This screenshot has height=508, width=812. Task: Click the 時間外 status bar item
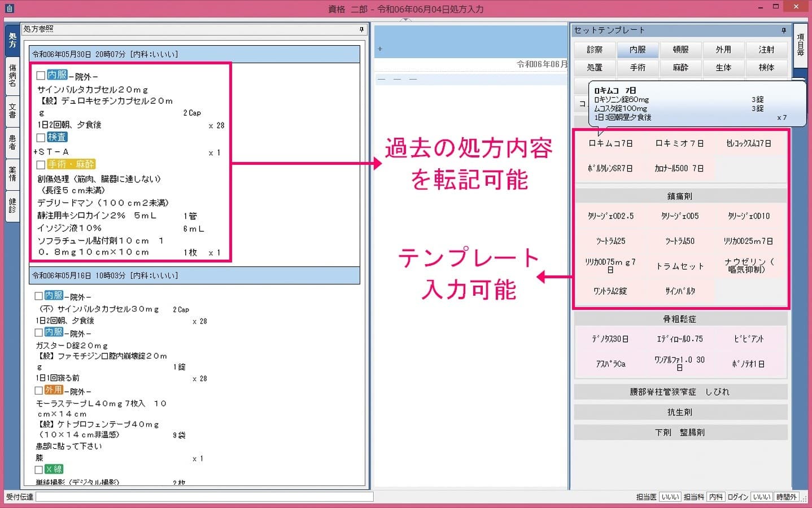[x=786, y=497]
